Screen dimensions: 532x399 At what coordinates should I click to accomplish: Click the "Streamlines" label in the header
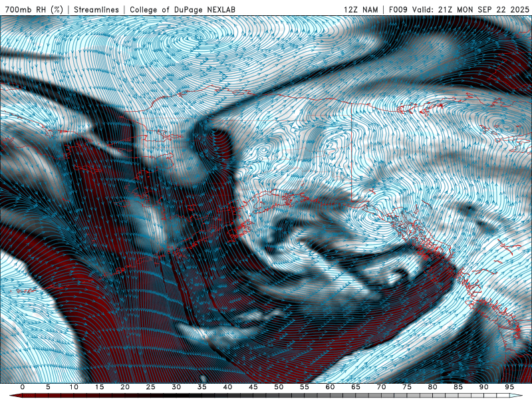(x=96, y=9)
